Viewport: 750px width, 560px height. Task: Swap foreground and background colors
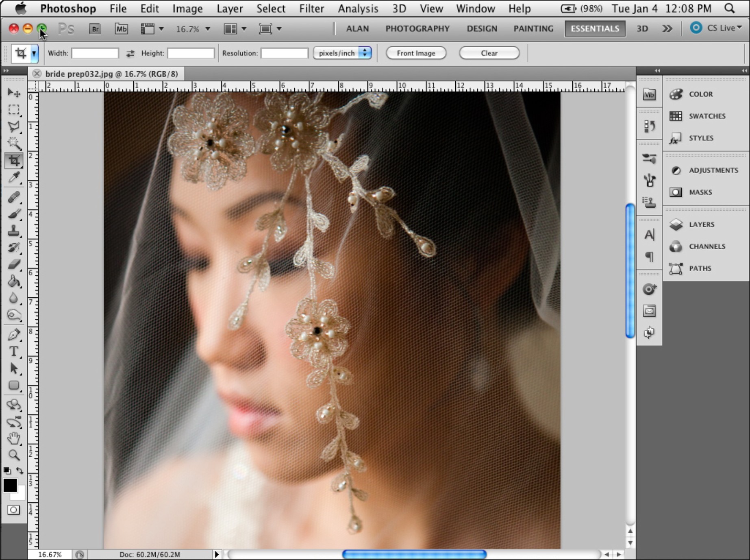pos(20,471)
